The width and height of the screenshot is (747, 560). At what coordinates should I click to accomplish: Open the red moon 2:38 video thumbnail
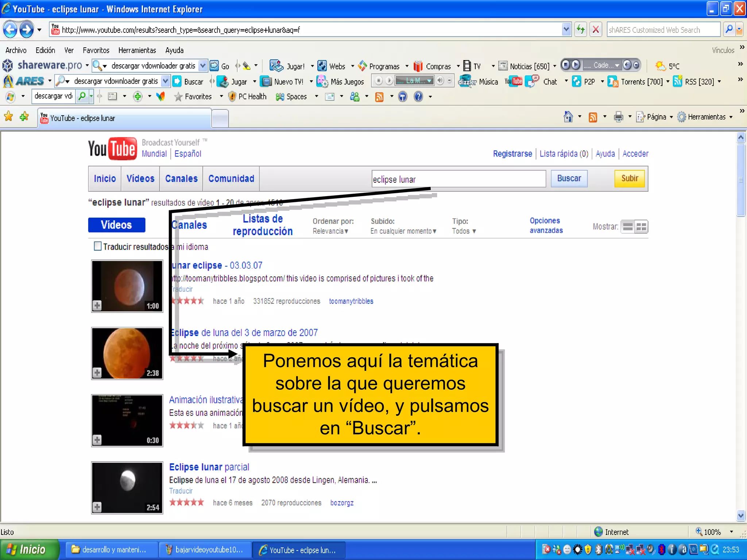127,353
